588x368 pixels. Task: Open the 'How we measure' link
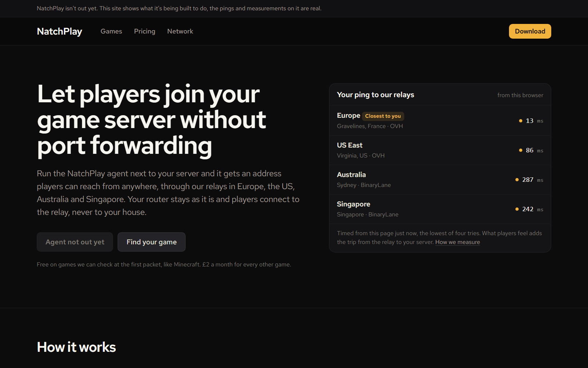458,242
